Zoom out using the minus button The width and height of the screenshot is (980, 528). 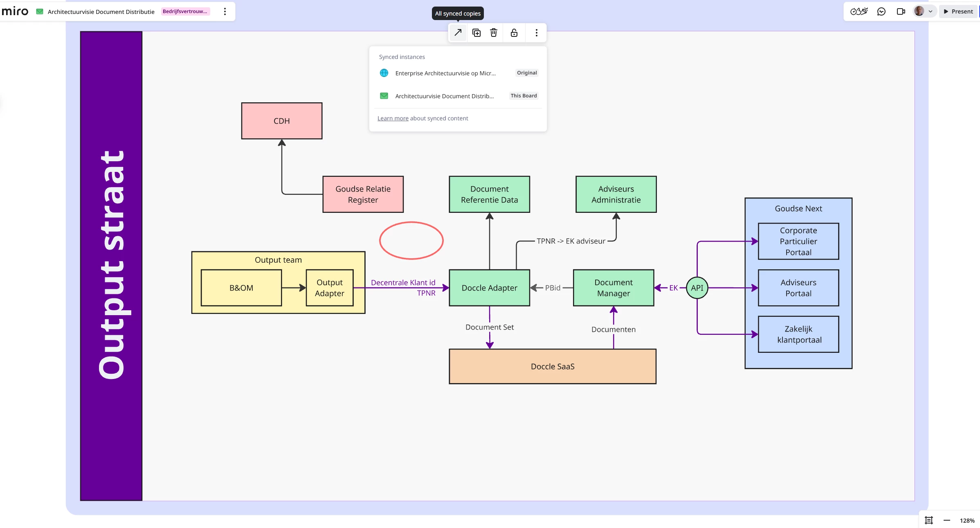coord(947,520)
